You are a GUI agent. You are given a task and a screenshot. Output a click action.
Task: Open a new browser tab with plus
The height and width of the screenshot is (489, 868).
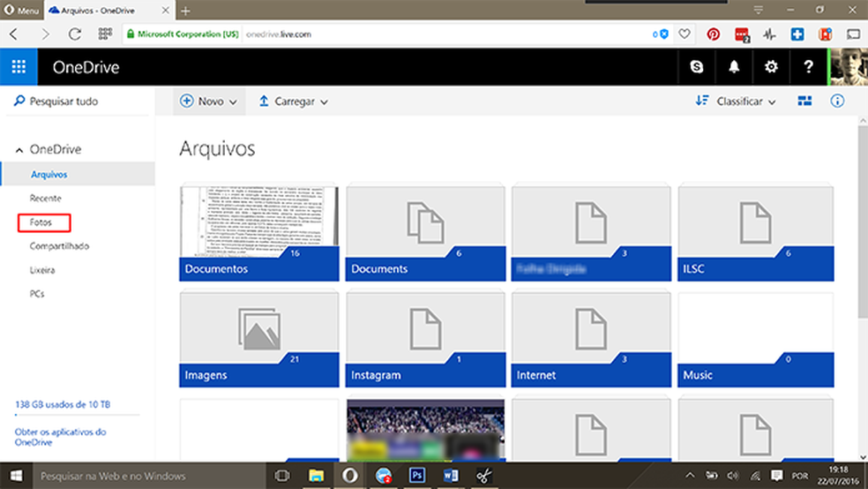point(185,11)
